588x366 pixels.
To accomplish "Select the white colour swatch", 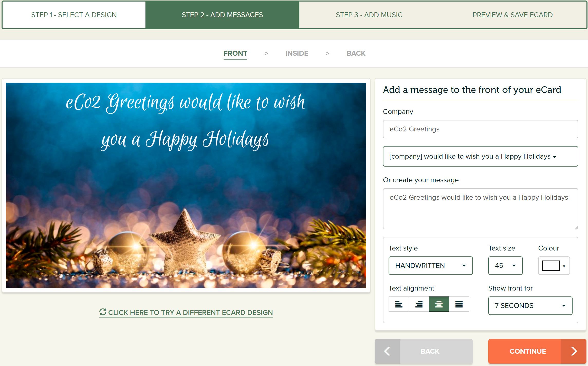I will pyautogui.click(x=550, y=266).
